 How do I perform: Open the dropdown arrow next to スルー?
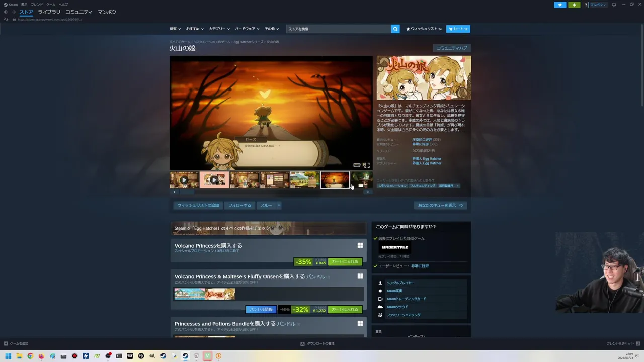click(279, 205)
